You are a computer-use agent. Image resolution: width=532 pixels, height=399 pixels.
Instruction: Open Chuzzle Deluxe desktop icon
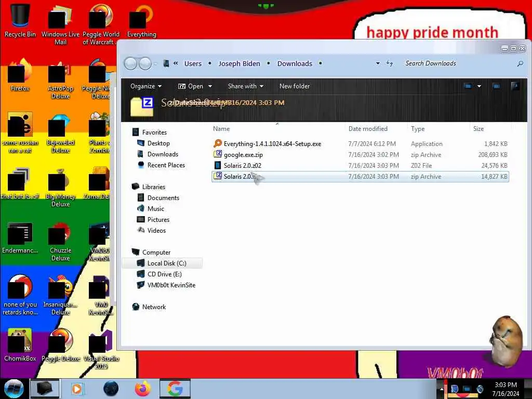click(x=60, y=242)
